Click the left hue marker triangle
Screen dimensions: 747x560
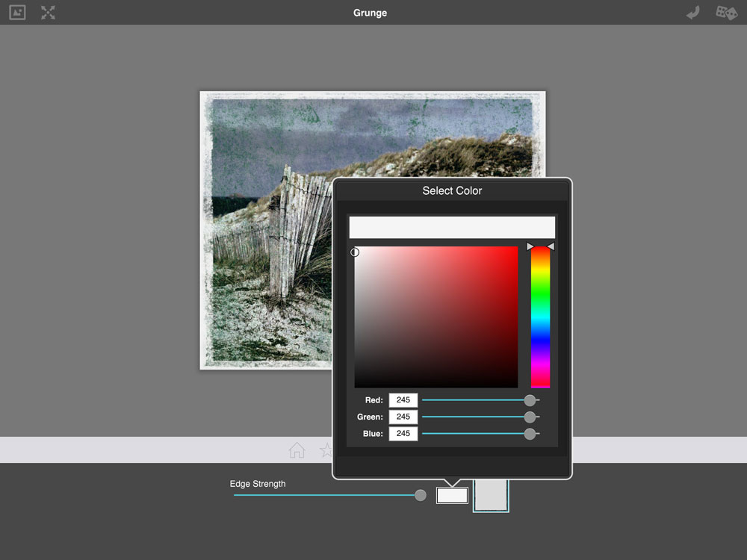[530, 246]
